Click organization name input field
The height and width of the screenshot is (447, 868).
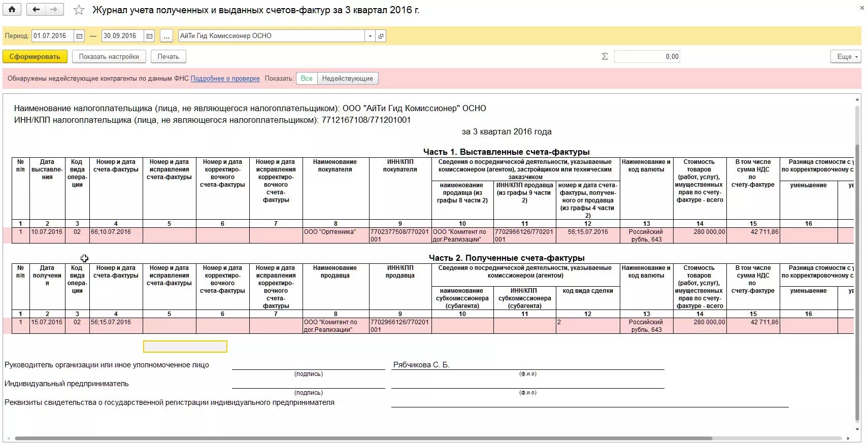[272, 36]
